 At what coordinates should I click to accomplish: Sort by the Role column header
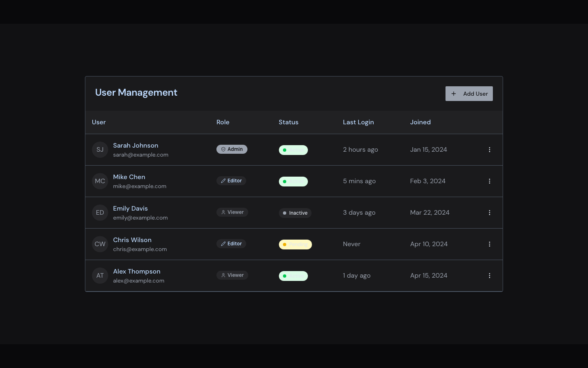[223, 122]
